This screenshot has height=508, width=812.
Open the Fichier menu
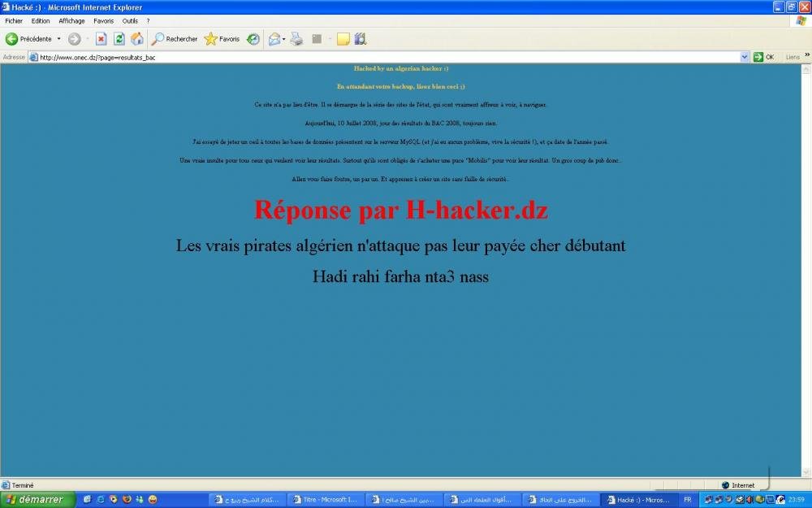coord(14,21)
